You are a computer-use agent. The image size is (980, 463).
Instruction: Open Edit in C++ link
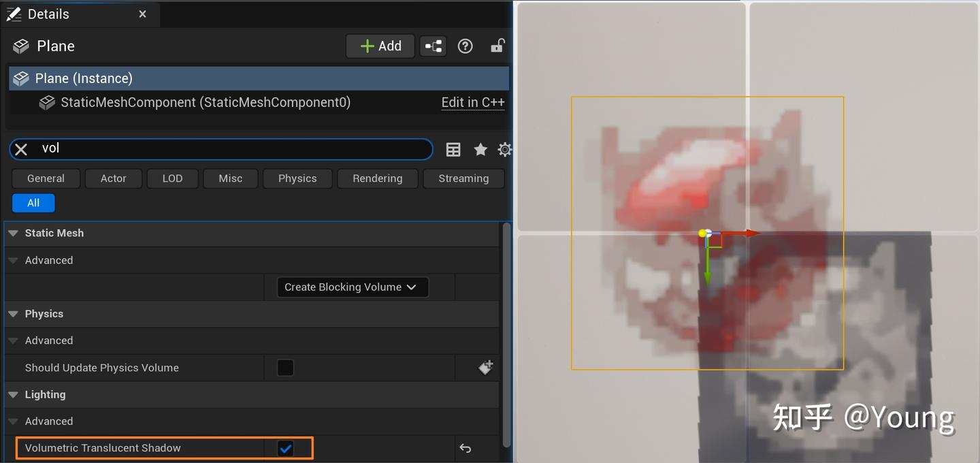click(472, 102)
